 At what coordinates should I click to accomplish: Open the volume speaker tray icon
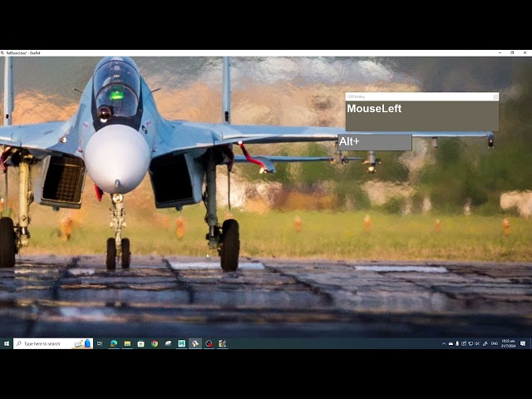tap(477, 343)
